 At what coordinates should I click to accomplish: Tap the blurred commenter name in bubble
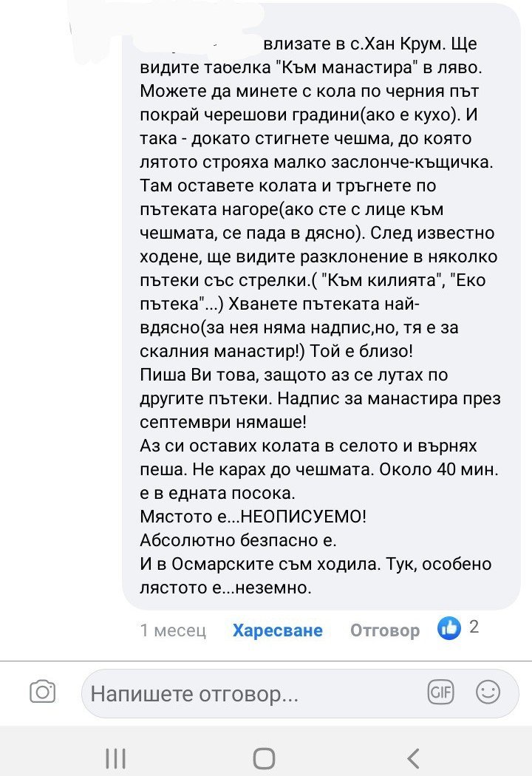[x=198, y=43]
